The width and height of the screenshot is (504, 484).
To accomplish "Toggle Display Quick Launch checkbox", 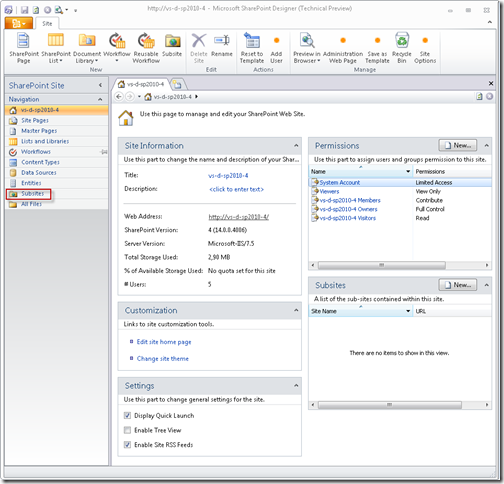I will pos(127,415).
